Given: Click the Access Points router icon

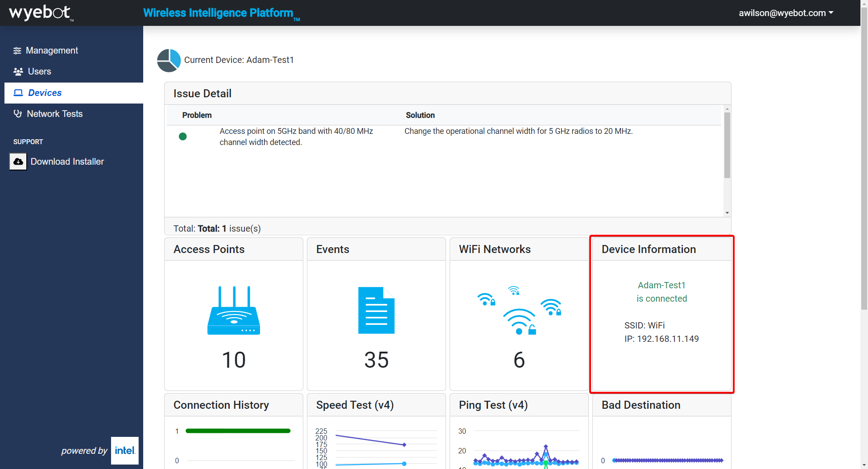Looking at the screenshot, I should coord(234,311).
